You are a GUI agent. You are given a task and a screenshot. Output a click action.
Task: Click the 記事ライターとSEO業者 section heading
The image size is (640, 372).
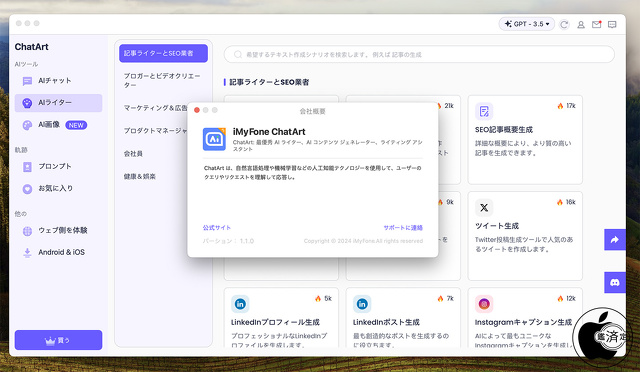(269, 82)
